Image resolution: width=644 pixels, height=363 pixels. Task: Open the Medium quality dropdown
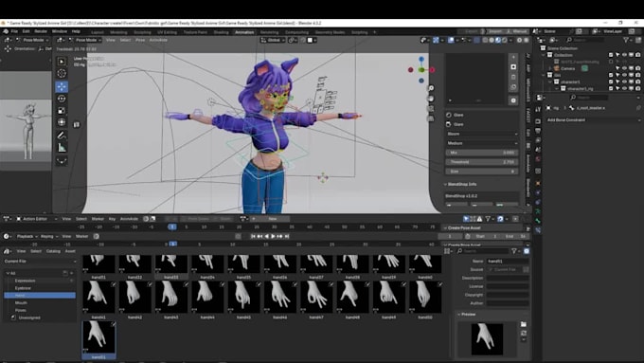click(482, 143)
